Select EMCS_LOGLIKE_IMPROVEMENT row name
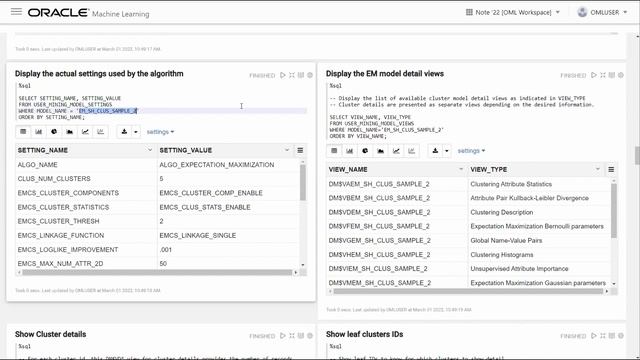 68,249
